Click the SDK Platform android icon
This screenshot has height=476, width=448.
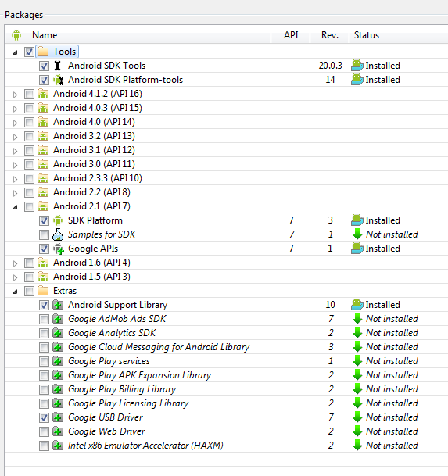click(x=58, y=220)
